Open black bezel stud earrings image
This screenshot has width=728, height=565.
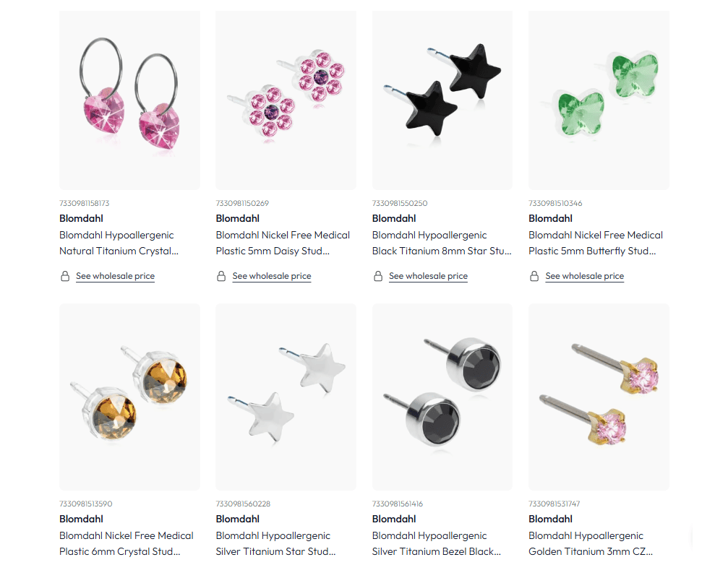click(x=442, y=397)
